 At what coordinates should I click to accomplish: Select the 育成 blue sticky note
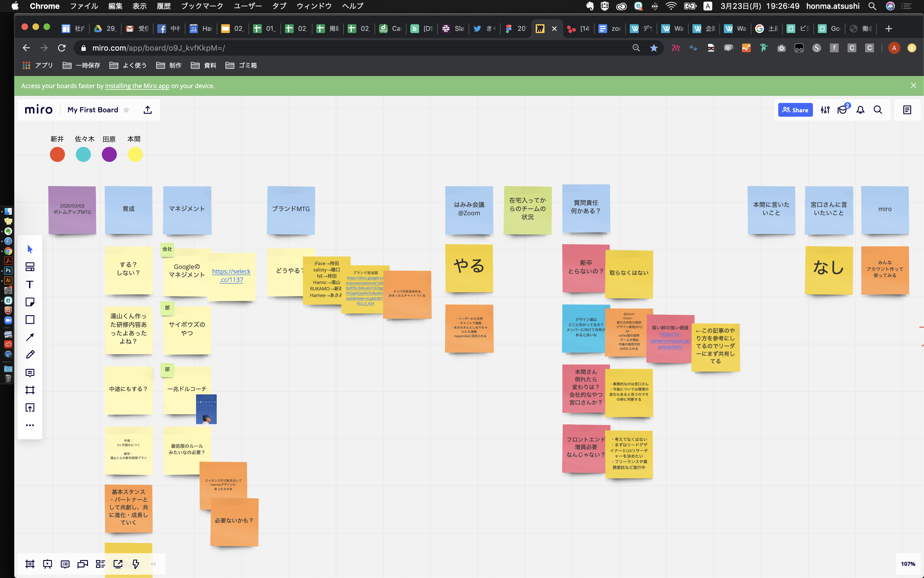(129, 210)
